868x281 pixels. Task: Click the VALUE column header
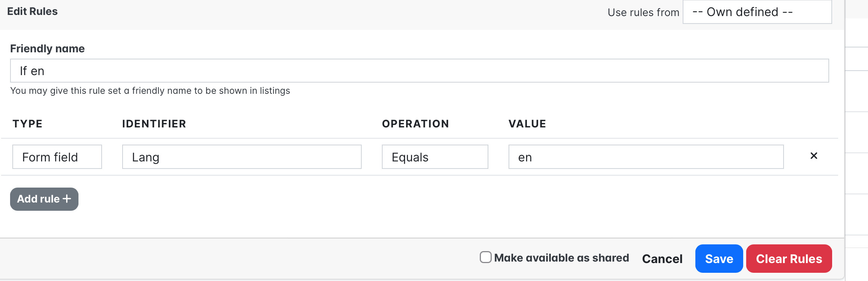527,124
